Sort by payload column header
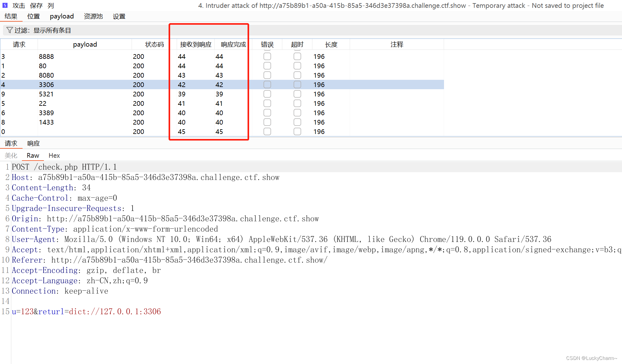 point(85,44)
